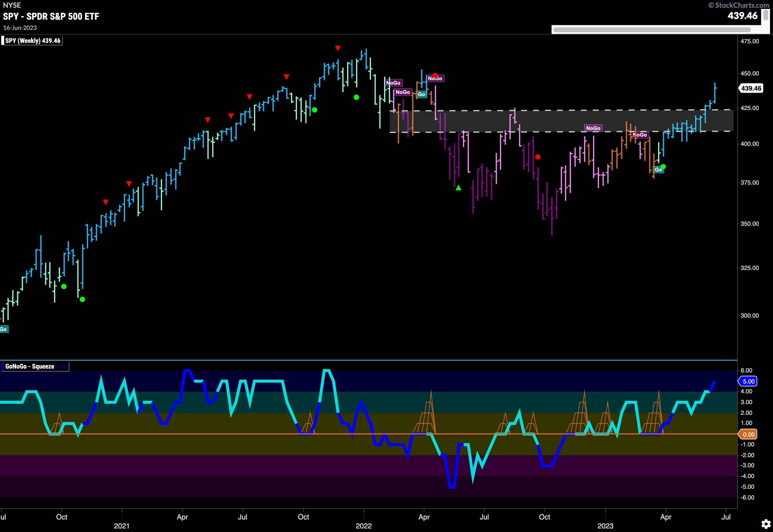Viewport: 773px width, 532px height.
Task: Click the -3.00 oscillator scale label
Action: (x=747, y=465)
